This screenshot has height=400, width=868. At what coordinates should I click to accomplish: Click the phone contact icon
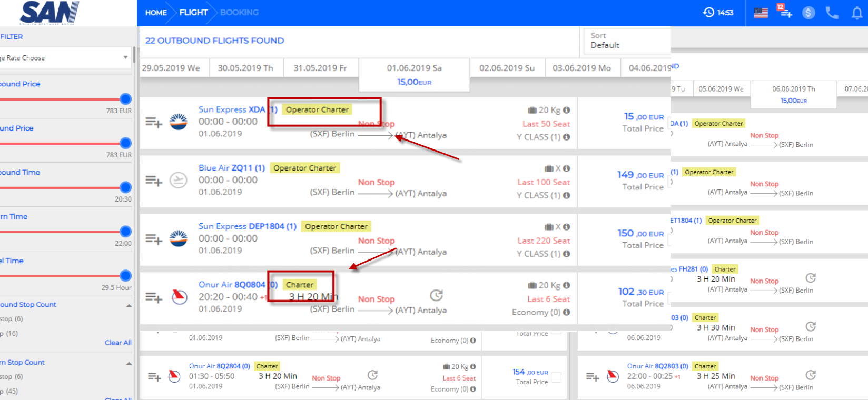click(832, 13)
